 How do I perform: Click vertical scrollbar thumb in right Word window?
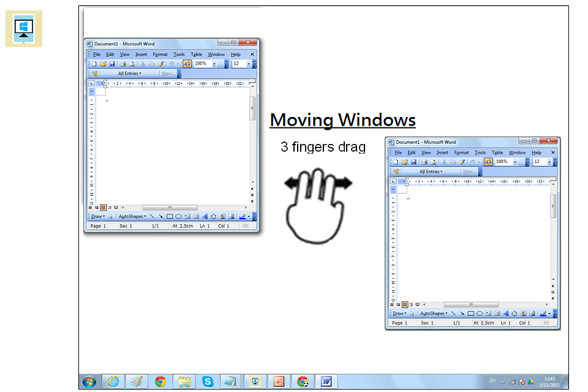point(552,206)
